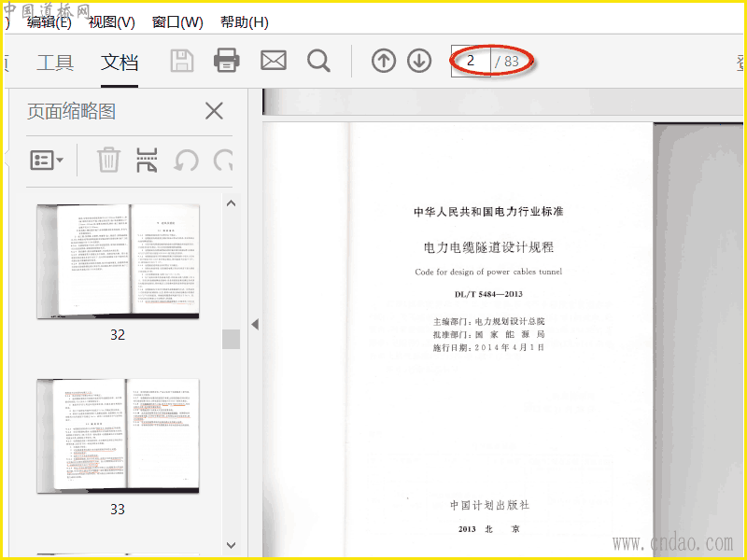Open the 窗口(W) menu
The height and width of the screenshot is (560, 747).
tap(177, 21)
